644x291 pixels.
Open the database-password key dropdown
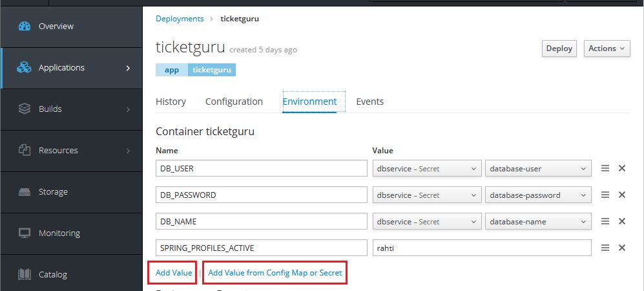[538, 195]
